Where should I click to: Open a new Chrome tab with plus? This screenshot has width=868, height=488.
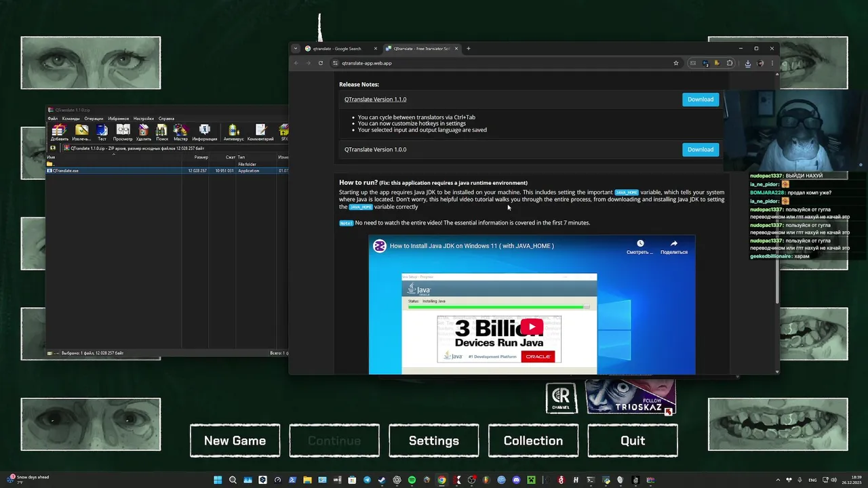[x=468, y=48]
